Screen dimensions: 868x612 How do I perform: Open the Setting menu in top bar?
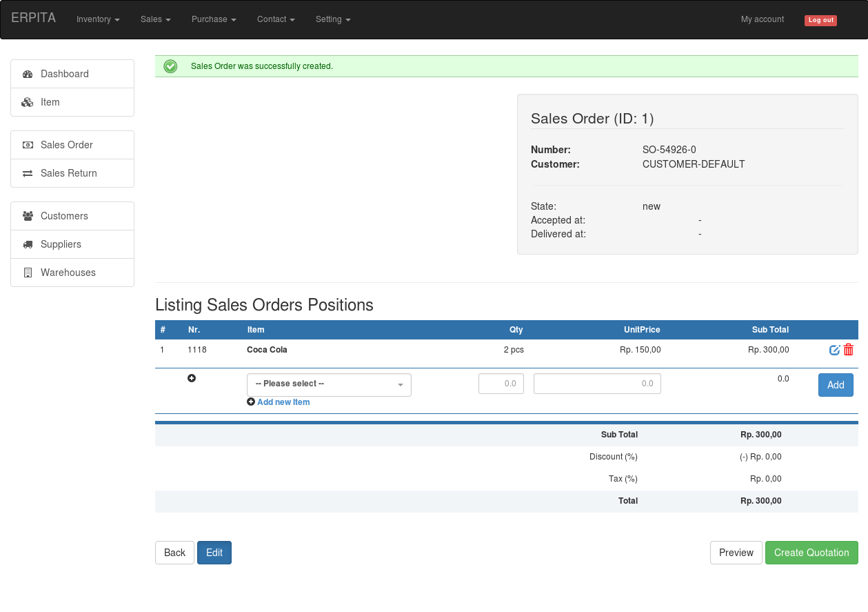333,19
